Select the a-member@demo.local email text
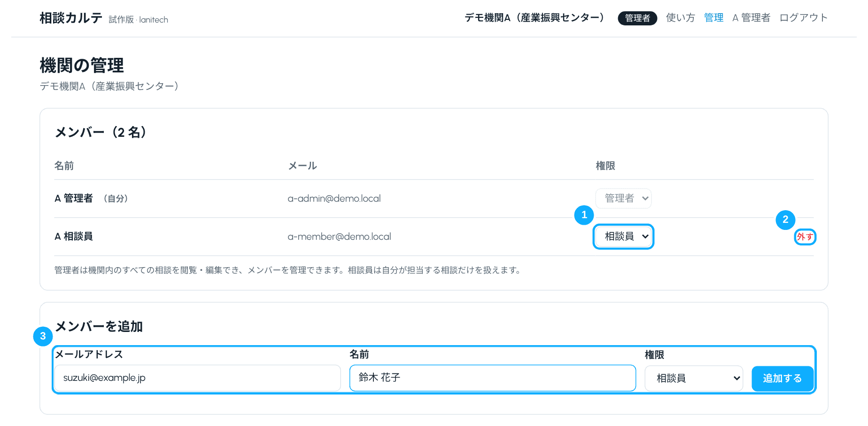The width and height of the screenshot is (868, 426). coord(339,237)
